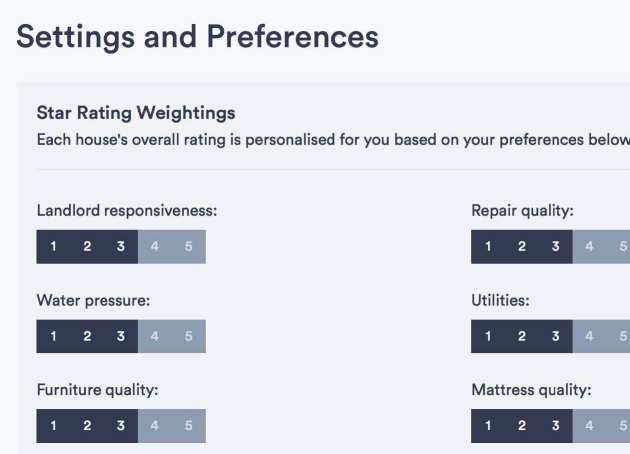The width and height of the screenshot is (630, 454).
Task: Choose 4 for Mattress quality weighting
Action: 590,426
